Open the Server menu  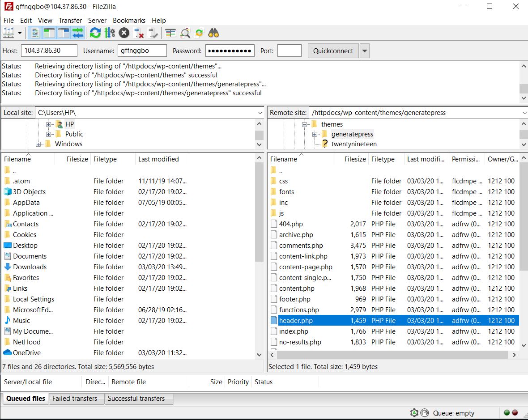pos(97,21)
